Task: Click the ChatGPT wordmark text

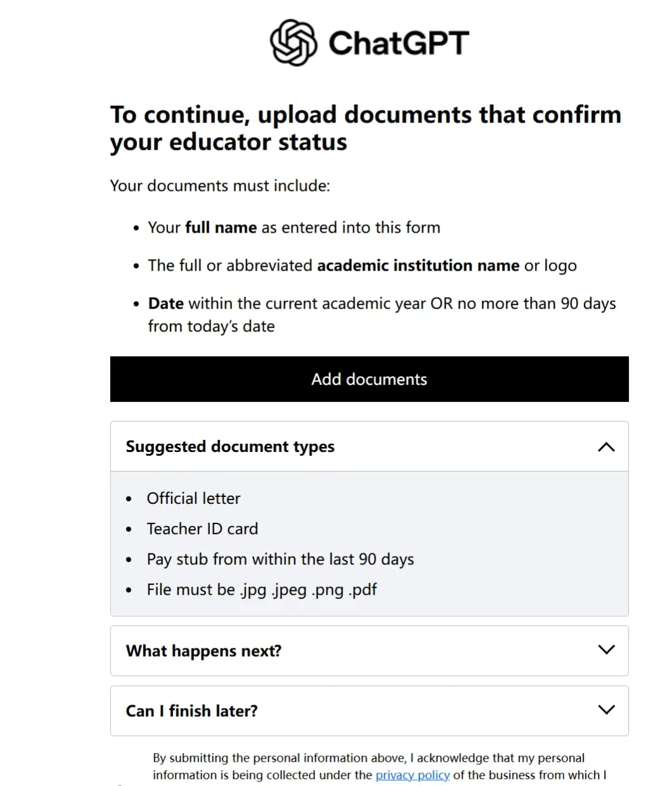Action: (398, 43)
